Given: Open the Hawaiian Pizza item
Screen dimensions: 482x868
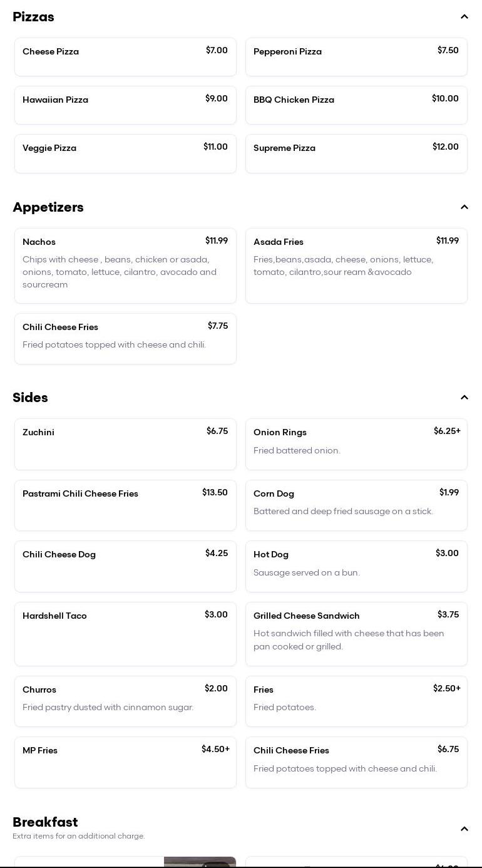Looking at the screenshot, I should click(125, 105).
